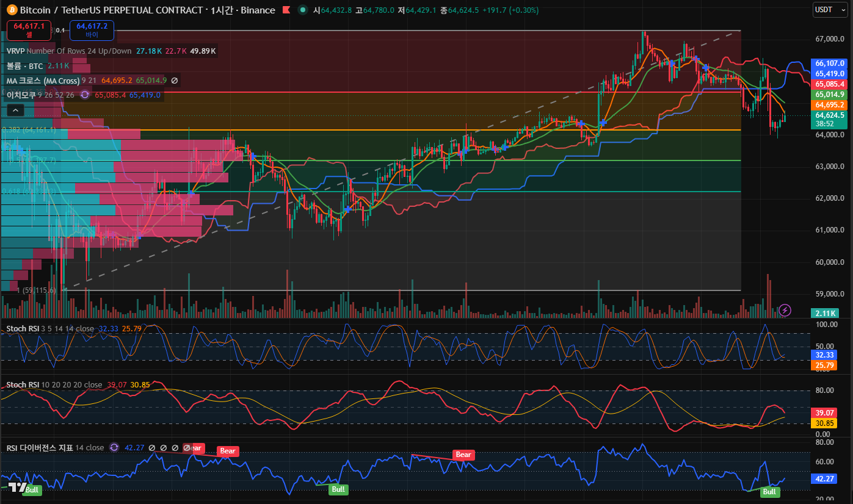The width and height of the screenshot is (853, 504).
Task: Click the 59,000.0 price axis tick
Action: coord(830,294)
